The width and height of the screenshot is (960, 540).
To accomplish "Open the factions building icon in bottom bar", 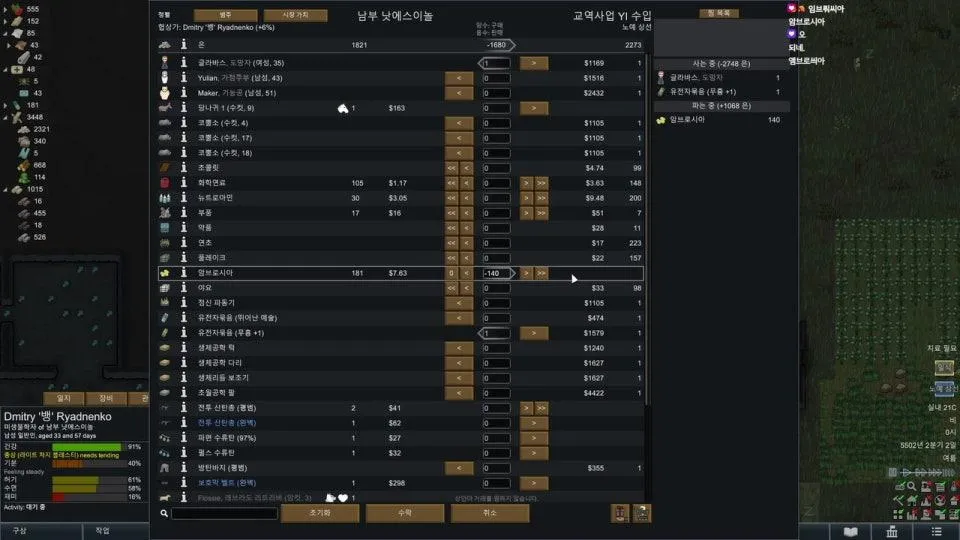I will pyautogui.click(x=892, y=531).
